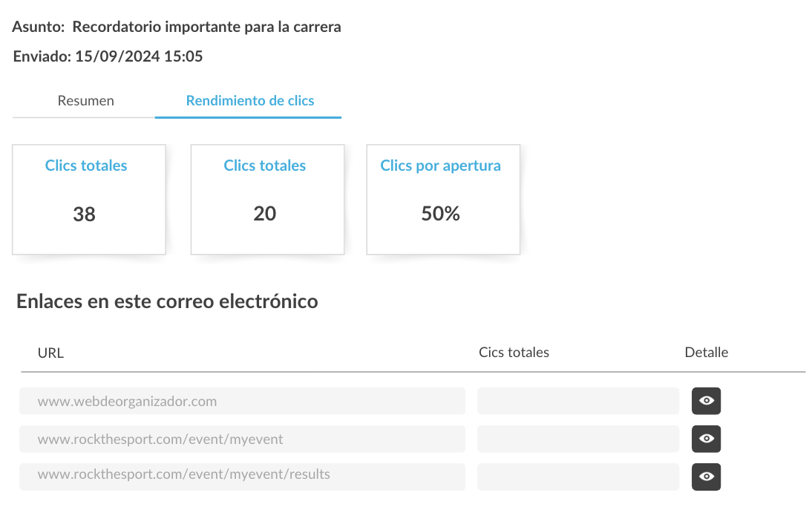Select the Clics por apertura 50% card
The width and height of the screenshot is (812, 510).
pyautogui.click(x=443, y=200)
